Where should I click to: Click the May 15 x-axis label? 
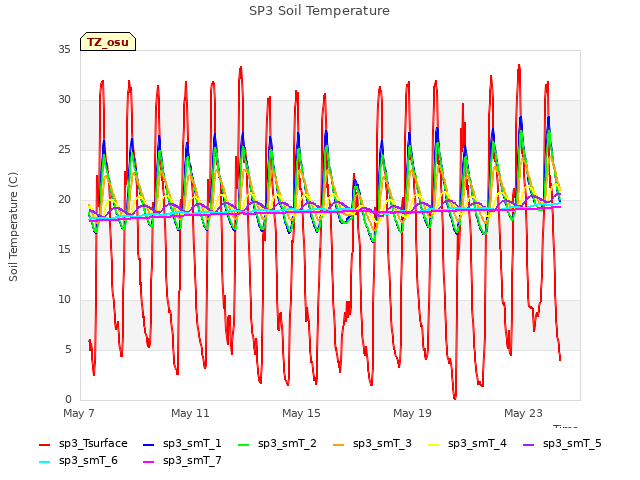(x=301, y=413)
